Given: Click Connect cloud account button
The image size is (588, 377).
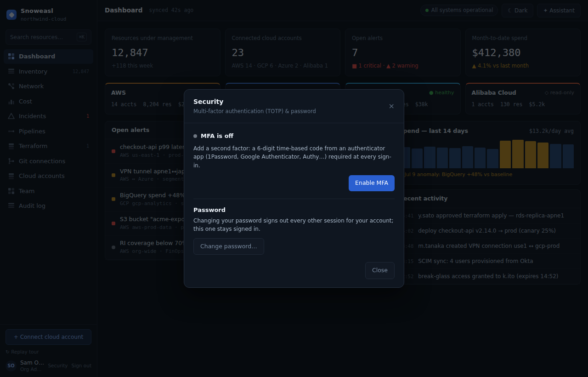Looking at the screenshot, I should (48, 337).
